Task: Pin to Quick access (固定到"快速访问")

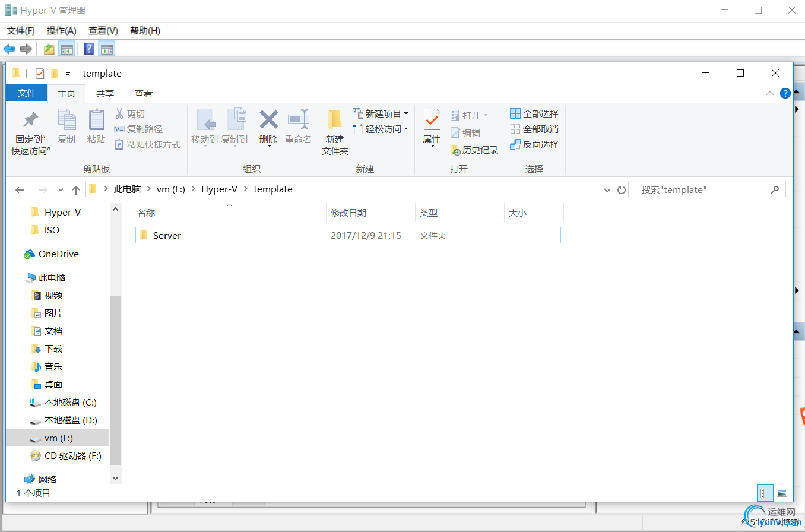Action: click(31, 134)
